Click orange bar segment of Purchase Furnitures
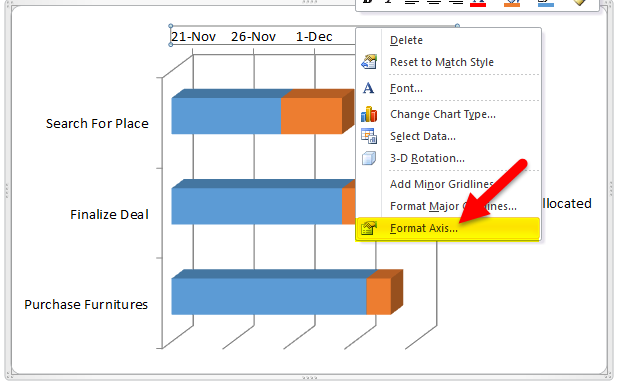The width and height of the screenshot is (618, 386). pos(379,296)
